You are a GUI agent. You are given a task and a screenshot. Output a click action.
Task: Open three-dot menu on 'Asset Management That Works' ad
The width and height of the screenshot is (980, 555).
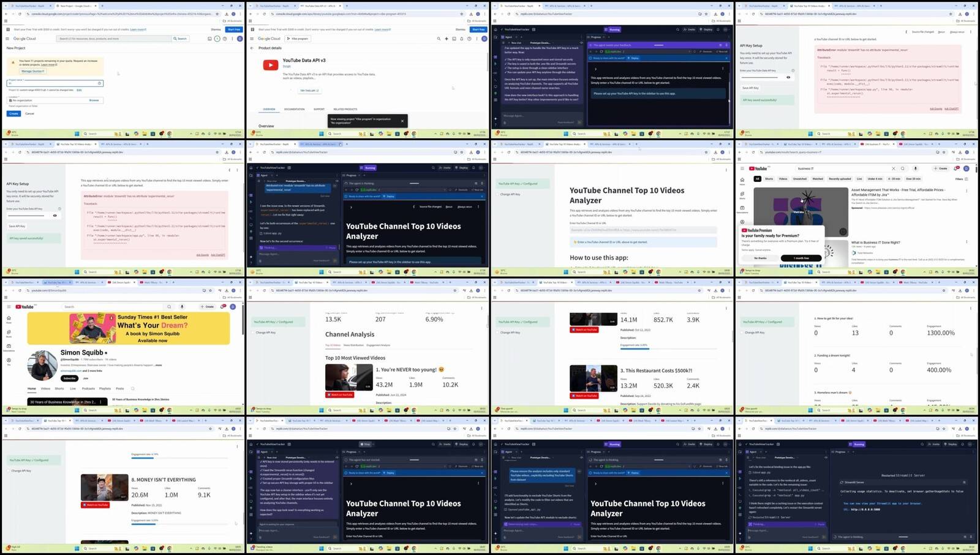[967, 191]
